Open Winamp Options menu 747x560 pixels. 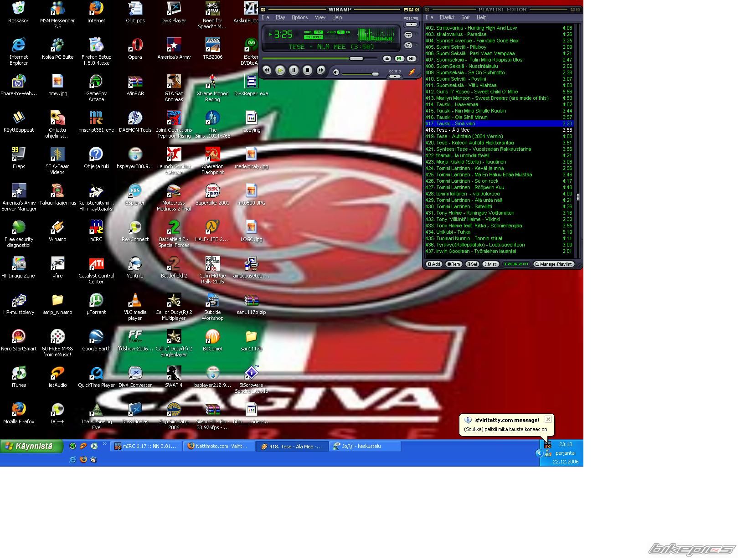coord(299,17)
